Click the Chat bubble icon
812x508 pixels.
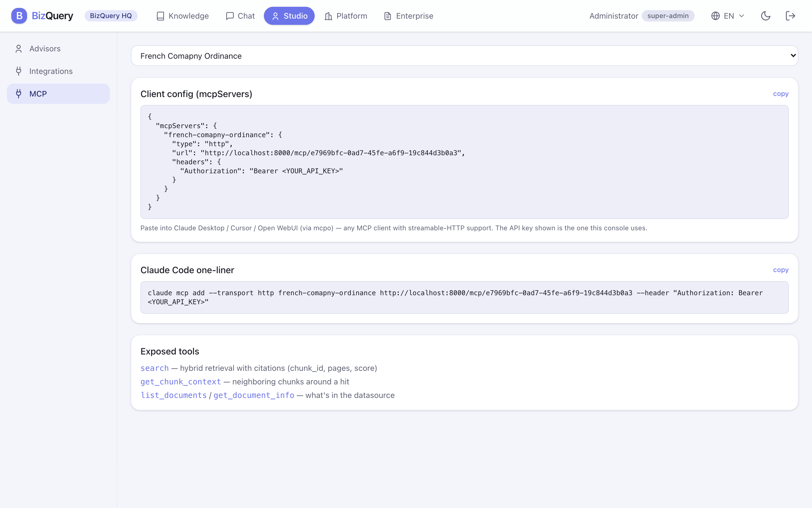click(x=230, y=16)
